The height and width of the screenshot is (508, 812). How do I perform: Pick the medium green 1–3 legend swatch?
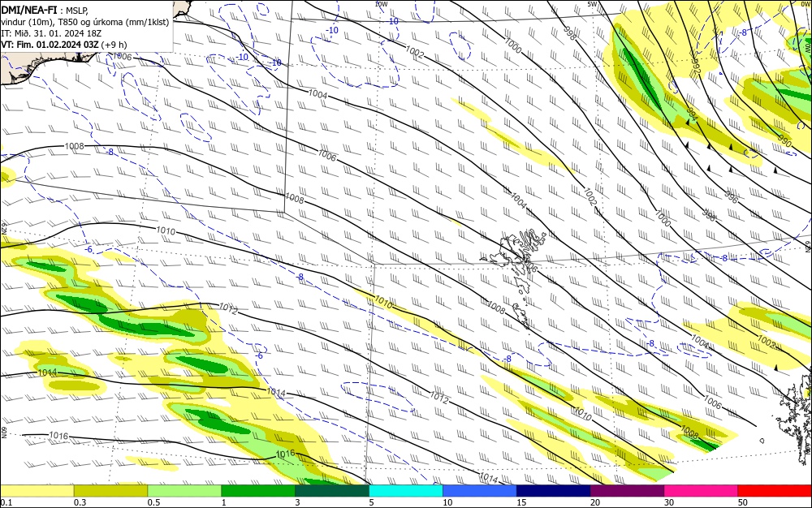coord(258,491)
